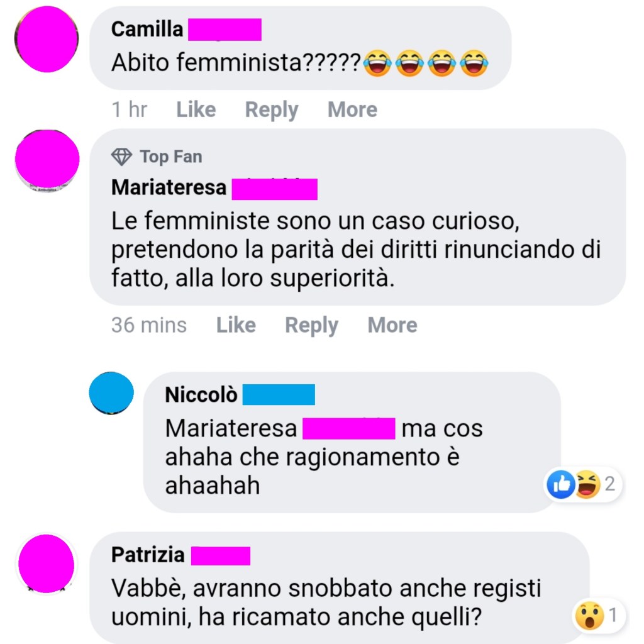The image size is (644, 644).
Task: Open More options under Camilla's comment
Action: 352,109
